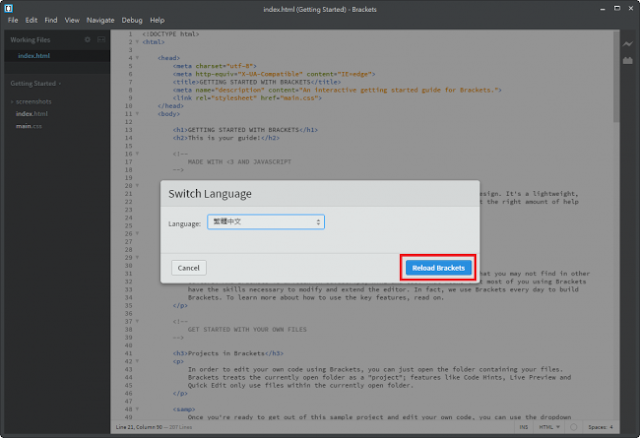This screenshot has width=640, height=438.
Task: Open the View menu
Action: coord(72,20)
